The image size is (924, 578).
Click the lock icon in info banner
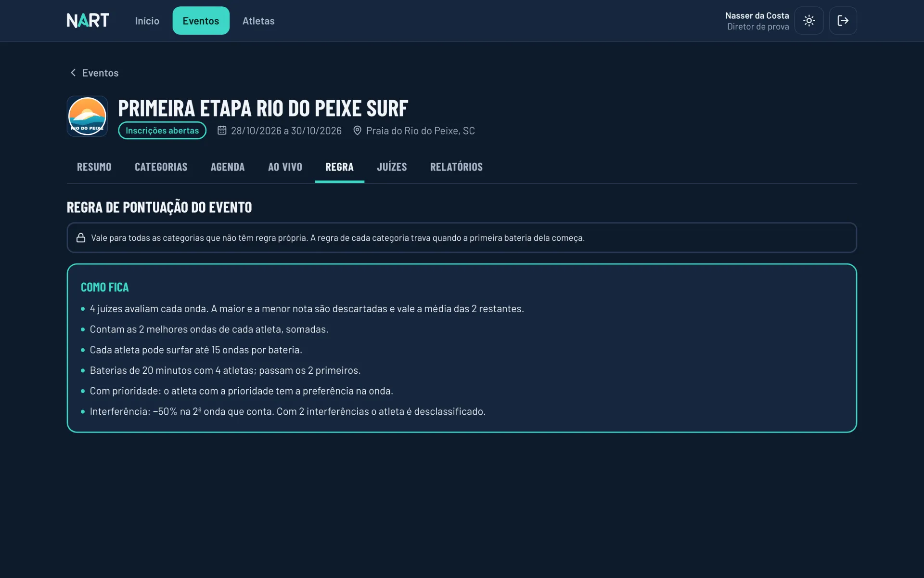[81, 238]
